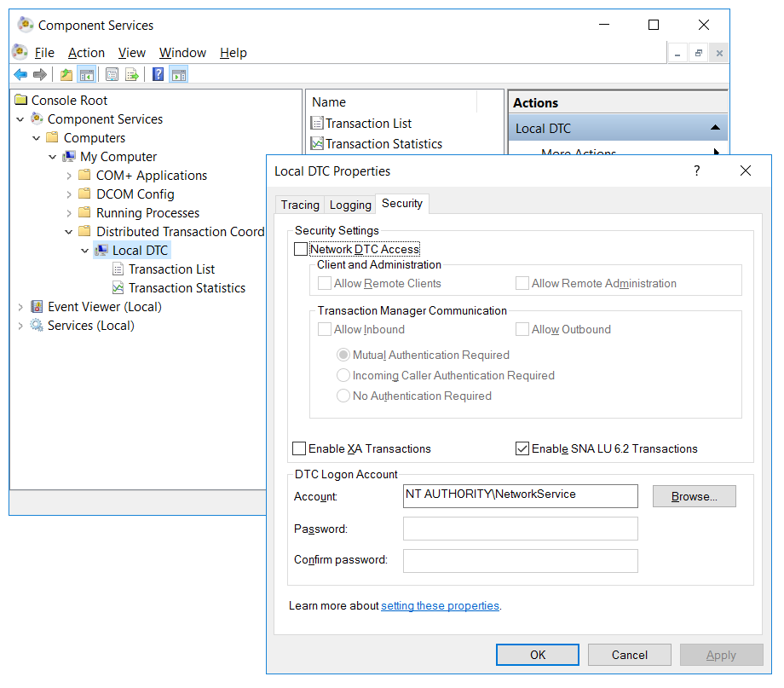784x688 pixels.
Task: Click Transaction List icon in Name pane
Action: click(317, 123)
